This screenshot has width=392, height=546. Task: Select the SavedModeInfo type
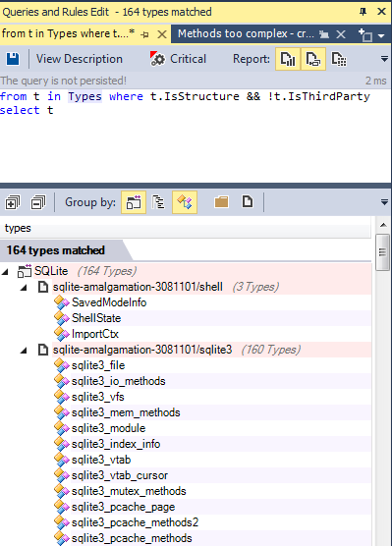[x=109, y=302]
